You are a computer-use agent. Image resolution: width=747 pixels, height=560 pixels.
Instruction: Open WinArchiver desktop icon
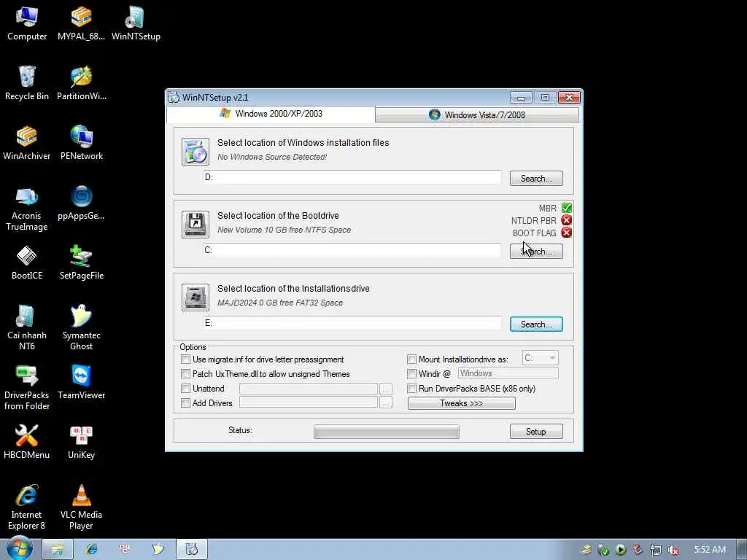[x=27, y=144]
